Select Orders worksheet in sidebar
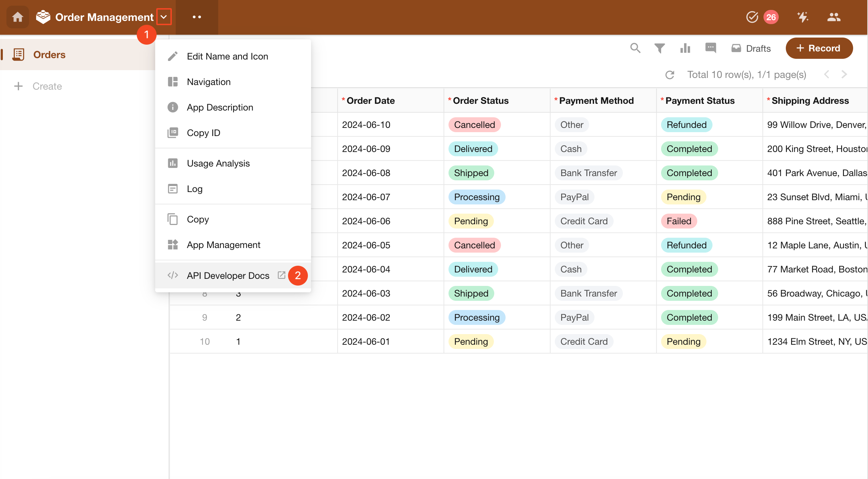The image size is (868, 479). [49, 55]
